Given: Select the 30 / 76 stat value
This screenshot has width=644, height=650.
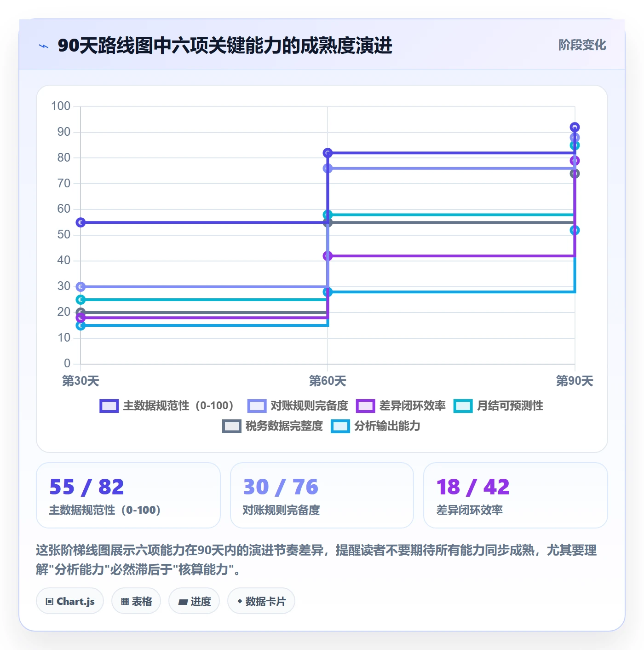Looking at the screenshot, I should click(x=281, y=487).
